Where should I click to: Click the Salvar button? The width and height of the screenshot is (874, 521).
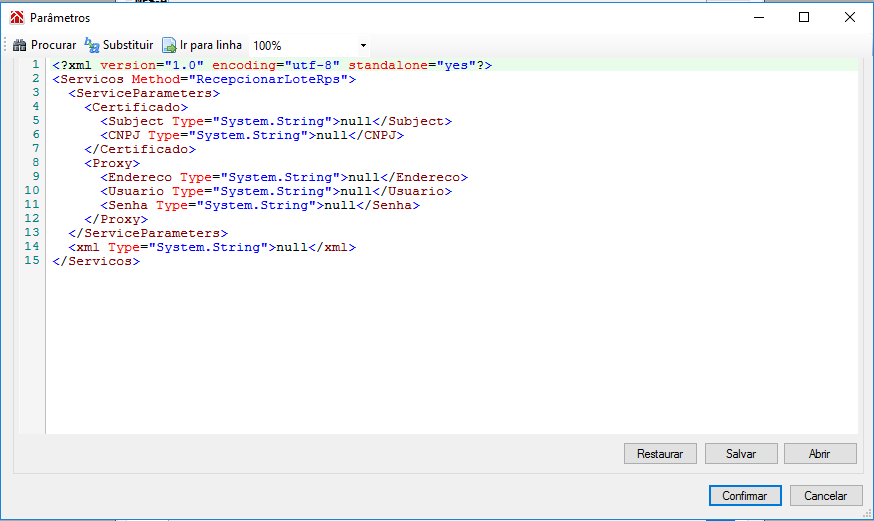pyautogui.click(x=741, y=454)
